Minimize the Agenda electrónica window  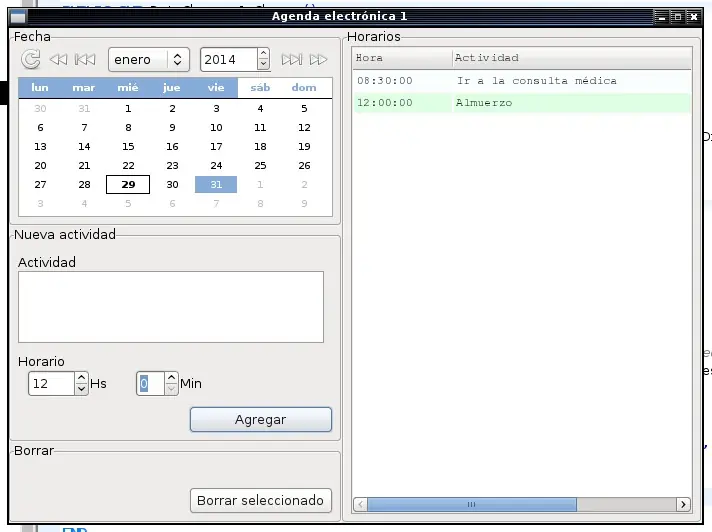(662, 17)
